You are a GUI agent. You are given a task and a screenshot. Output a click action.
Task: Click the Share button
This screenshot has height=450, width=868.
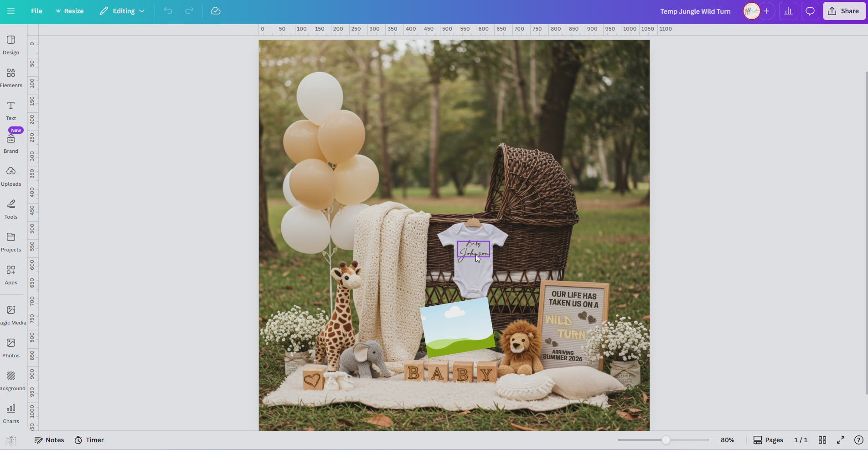(843, 11)
